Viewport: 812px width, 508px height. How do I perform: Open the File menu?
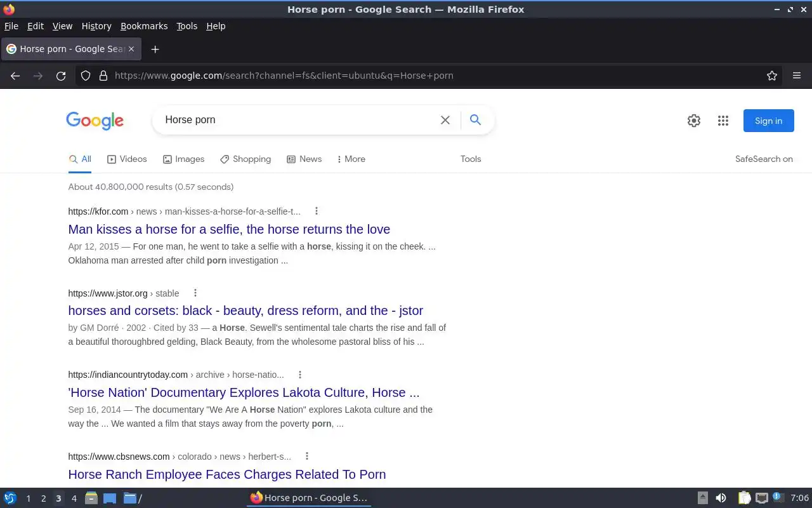[x=11, y=26]
